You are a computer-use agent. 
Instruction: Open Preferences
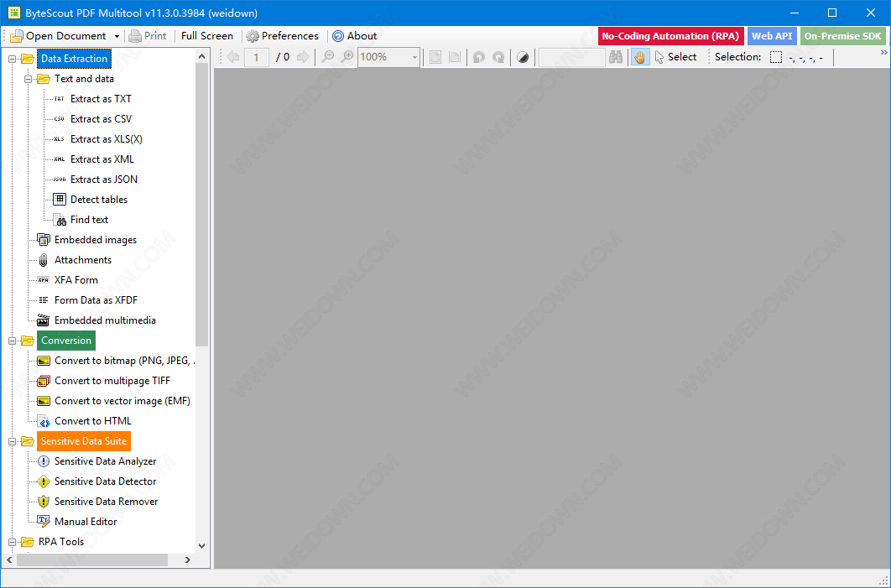coord(282,36)
